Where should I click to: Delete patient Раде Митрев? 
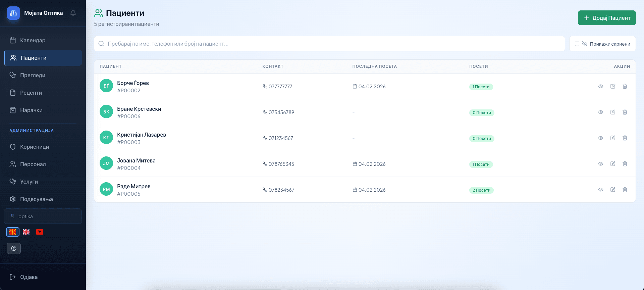pos(625,190)
